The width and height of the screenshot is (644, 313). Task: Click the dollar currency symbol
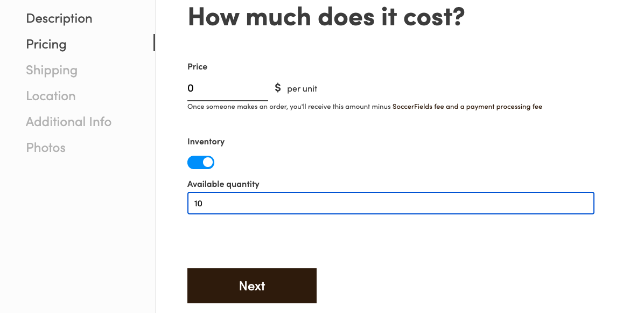278,88
